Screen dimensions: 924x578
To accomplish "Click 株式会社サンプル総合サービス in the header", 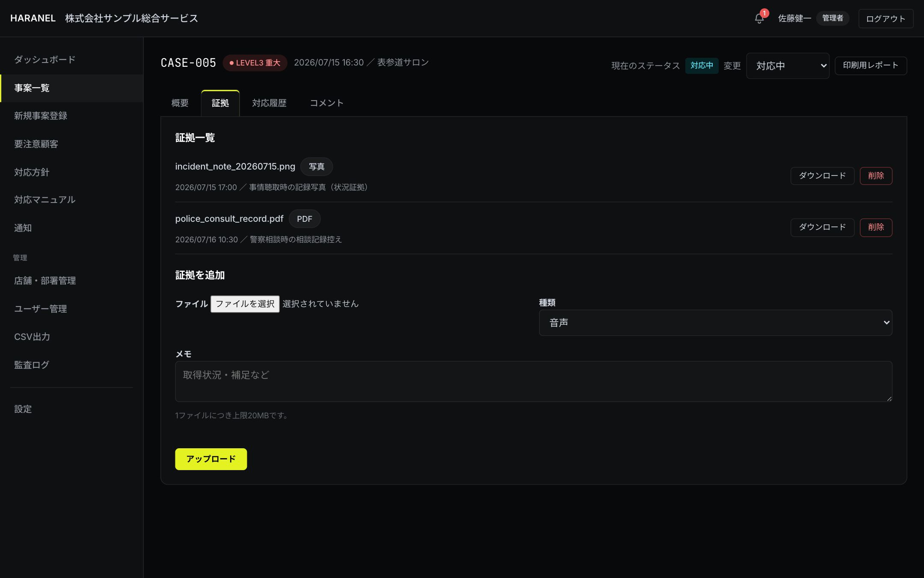I will tap(132, 18).
